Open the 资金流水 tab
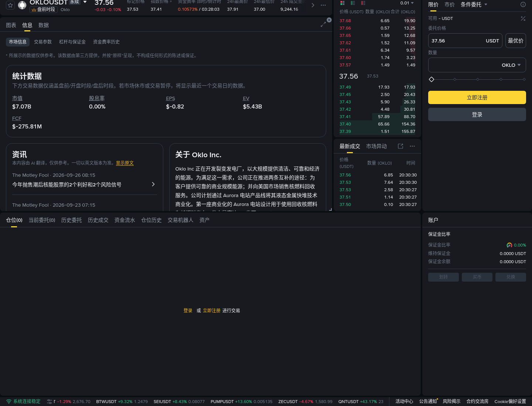Viewport: 532px width, 406px height. 125,220
